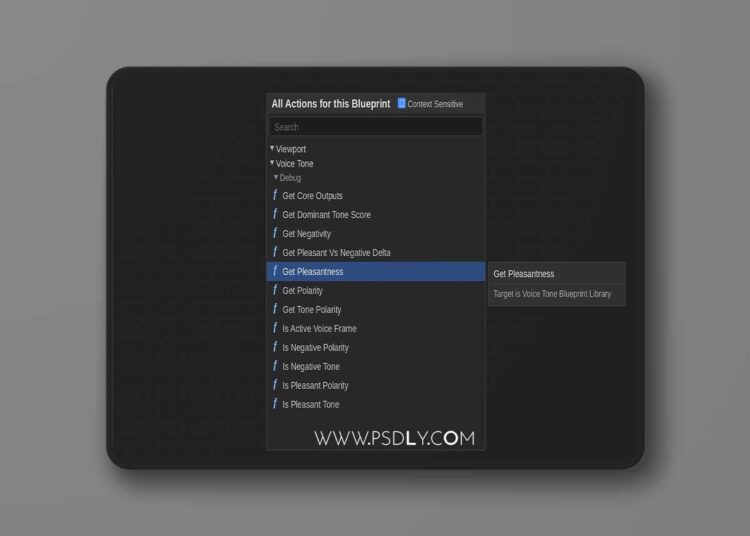Click function icon beside Get Core Outputs
750x536 pixels.
point(275,195)
